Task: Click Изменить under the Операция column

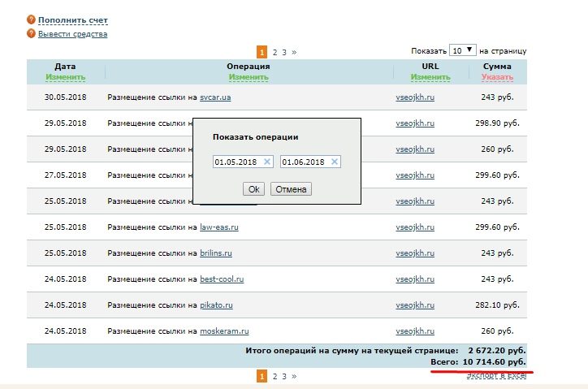Action: click(x=249, y=77)
